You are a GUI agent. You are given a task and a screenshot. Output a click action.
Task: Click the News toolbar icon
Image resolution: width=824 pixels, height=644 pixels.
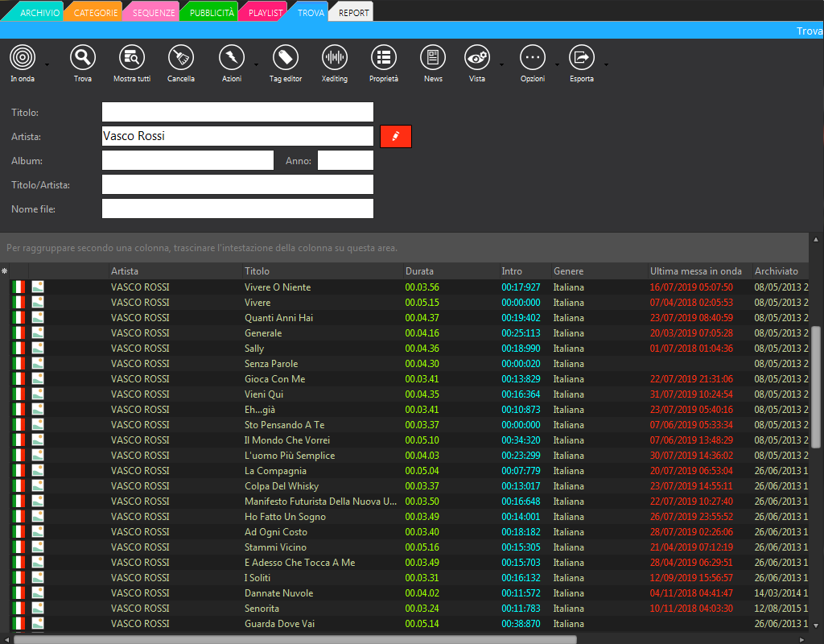433,58
